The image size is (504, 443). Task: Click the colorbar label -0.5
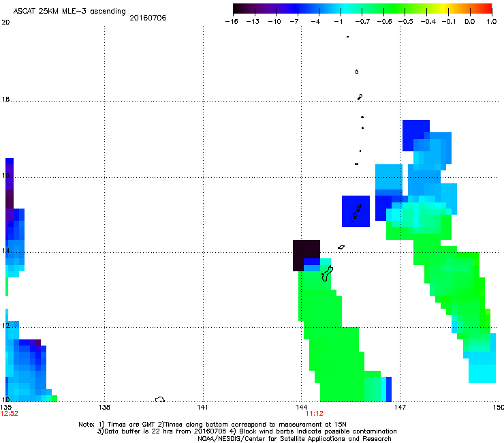406,22
